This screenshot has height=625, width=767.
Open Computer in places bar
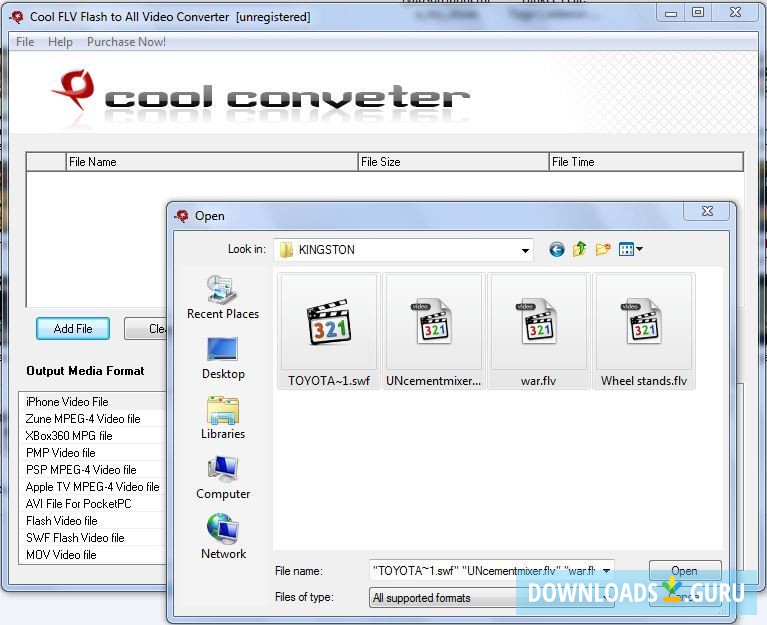coord(223,478)
